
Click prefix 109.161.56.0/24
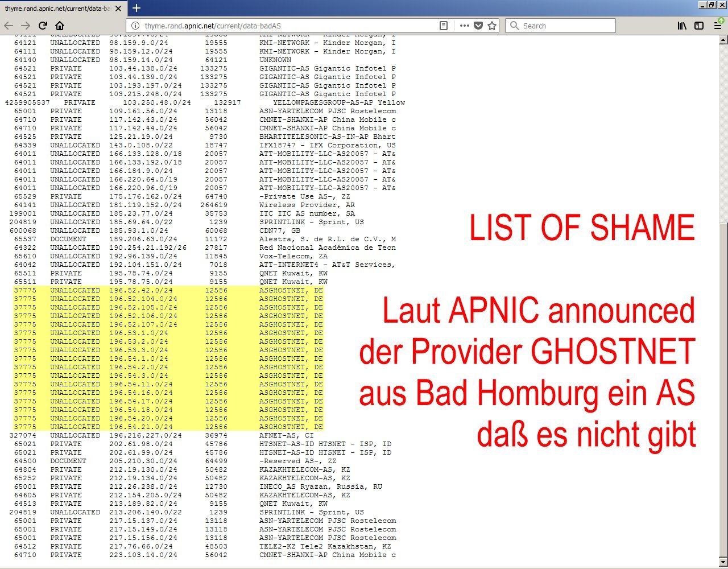tap(143, 111)
